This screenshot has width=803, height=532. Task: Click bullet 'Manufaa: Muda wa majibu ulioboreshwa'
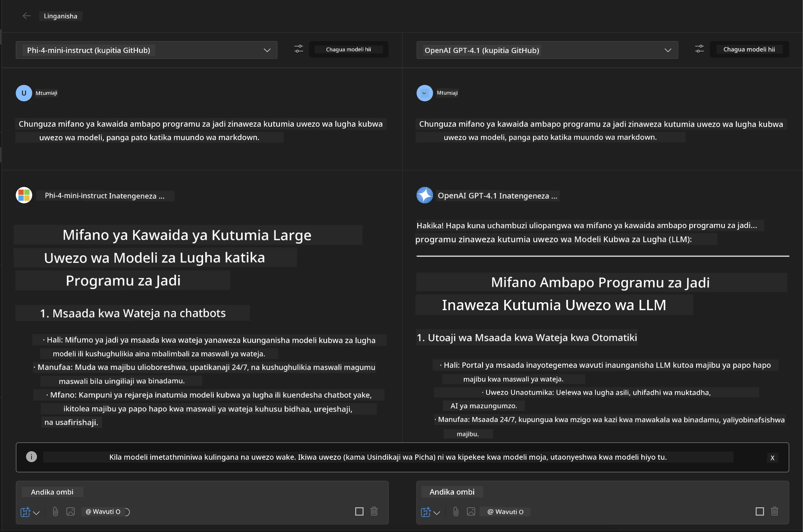(204, 367)
